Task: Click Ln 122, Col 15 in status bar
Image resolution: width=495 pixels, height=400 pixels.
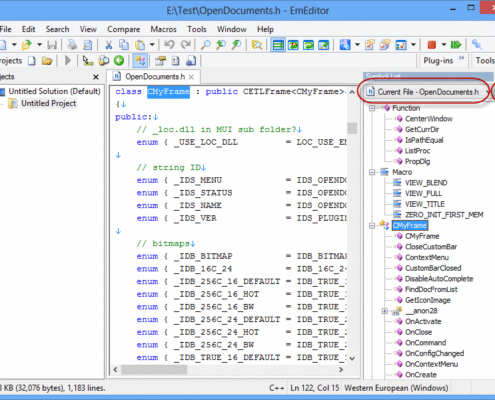Action: (x=314, y=388)
